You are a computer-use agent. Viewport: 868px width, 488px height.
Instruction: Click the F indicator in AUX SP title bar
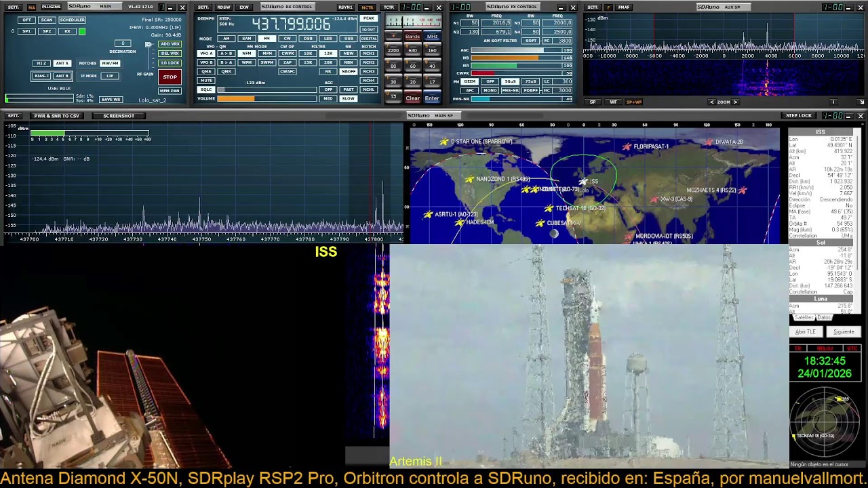pos(608,7)
